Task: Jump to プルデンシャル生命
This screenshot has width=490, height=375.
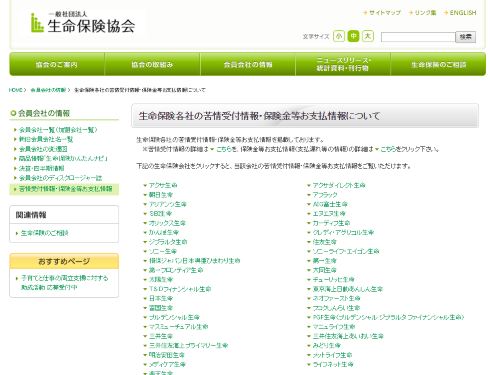Action: (x=174, y=317)
